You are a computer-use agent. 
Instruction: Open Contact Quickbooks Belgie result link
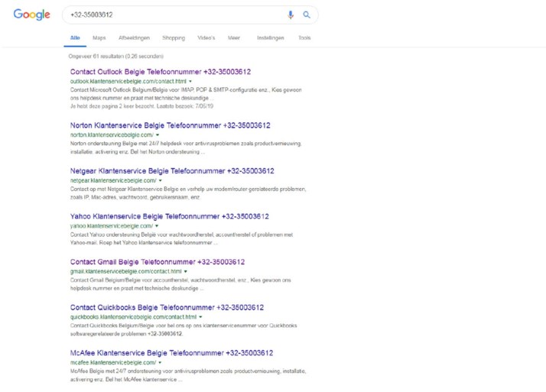167,307
